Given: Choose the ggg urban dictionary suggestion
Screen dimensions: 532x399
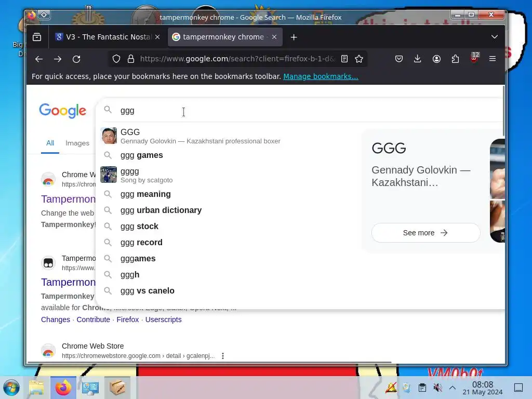Looking at the screenshot, I should pyautogui.click(x=228, y=210).
